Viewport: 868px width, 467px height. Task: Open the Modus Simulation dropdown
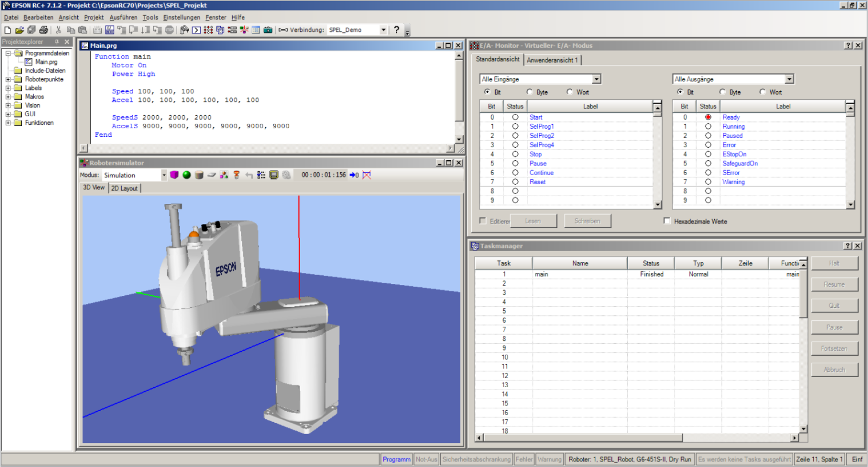tap(164, 175)
